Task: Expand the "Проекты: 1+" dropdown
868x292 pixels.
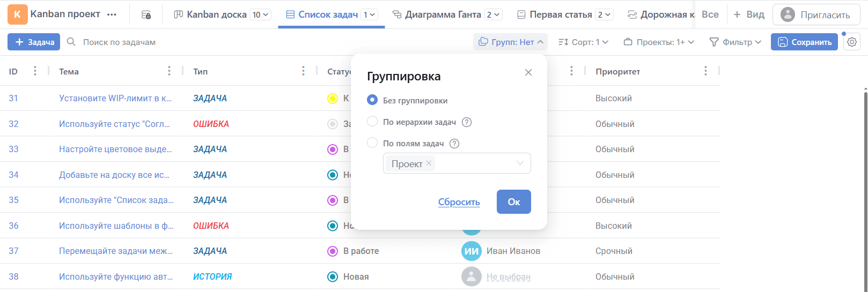Action: coord(659,42)
